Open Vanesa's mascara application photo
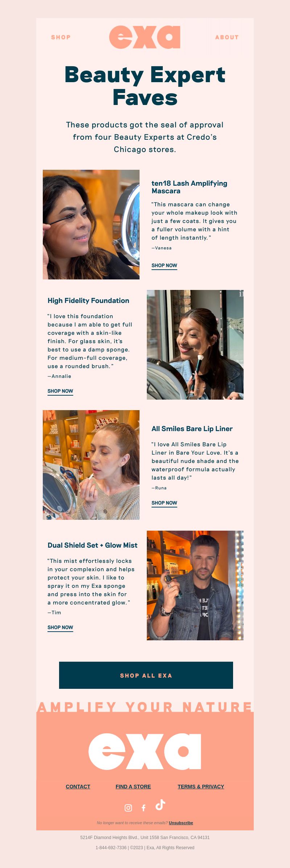Screen dimensions: 290x868 (91, 224)
